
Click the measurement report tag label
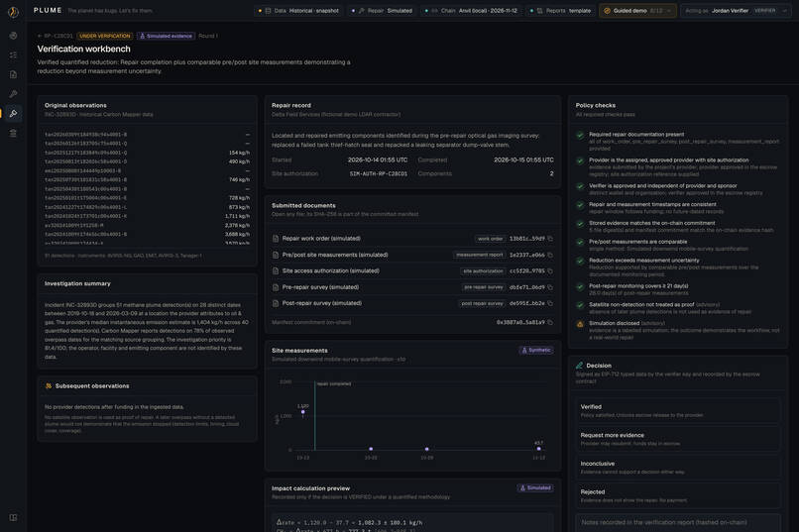(x=480, y=255)
